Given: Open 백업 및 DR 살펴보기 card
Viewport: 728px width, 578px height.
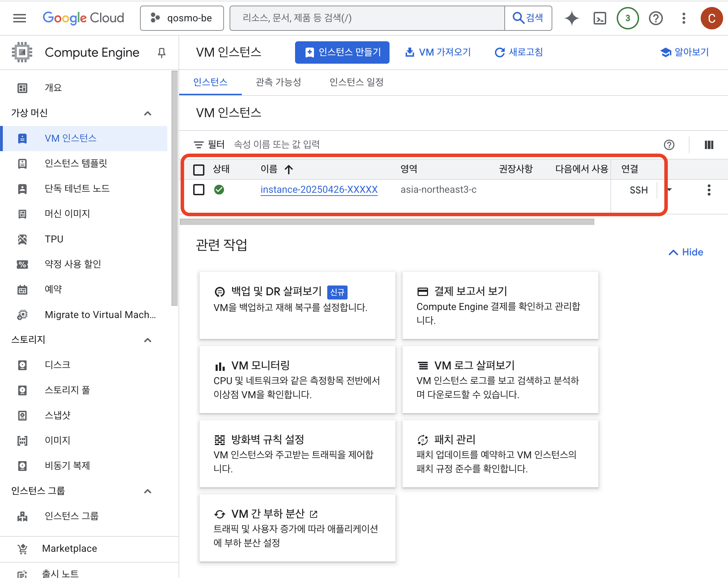Looking at the screenshot, I should coord(297,305).
